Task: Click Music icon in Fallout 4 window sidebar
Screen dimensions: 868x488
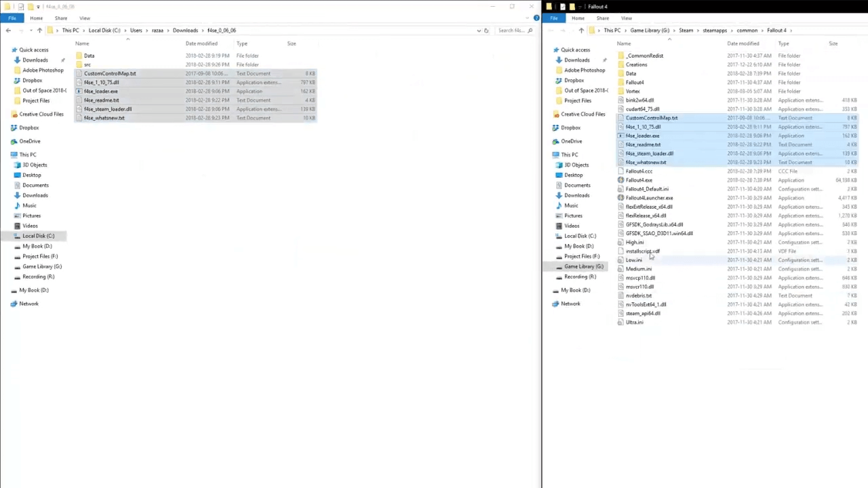Action: tap(559, 205)
